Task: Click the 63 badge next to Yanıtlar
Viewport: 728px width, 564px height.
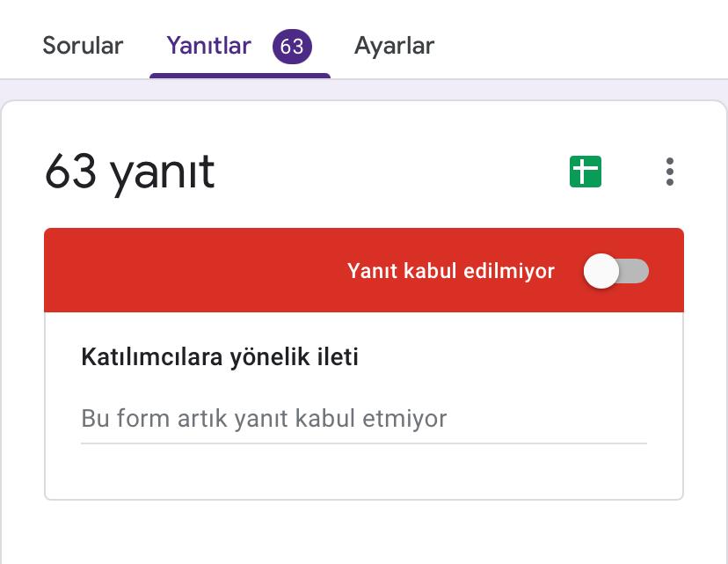Action: click(x=290, y=44)
